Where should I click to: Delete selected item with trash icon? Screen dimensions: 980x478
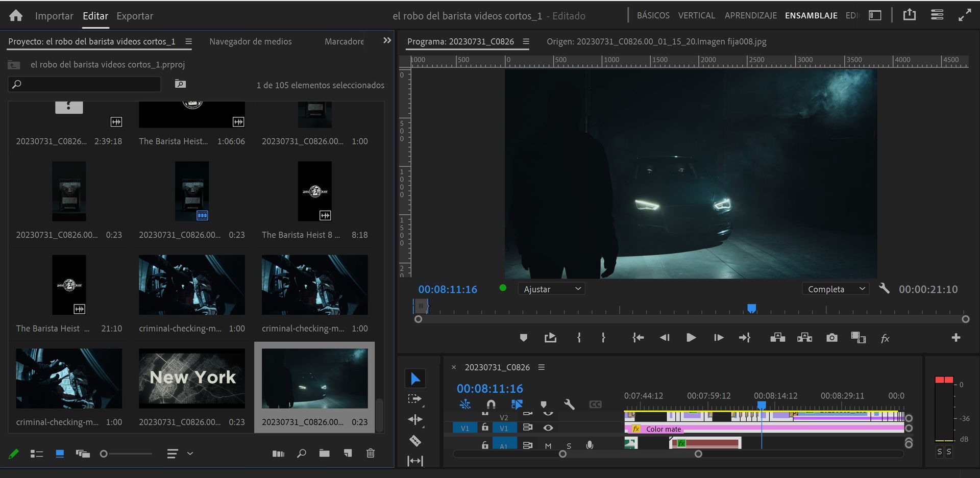[x=371, y=453]
